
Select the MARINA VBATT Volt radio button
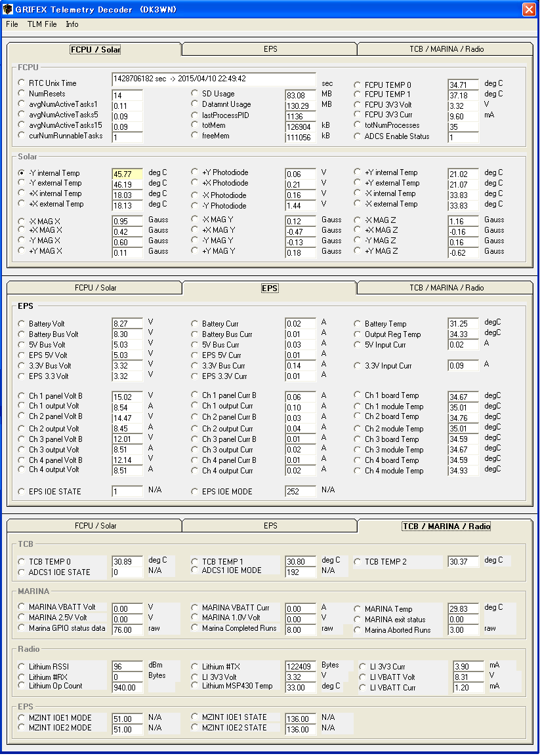[x=21, y=607]
